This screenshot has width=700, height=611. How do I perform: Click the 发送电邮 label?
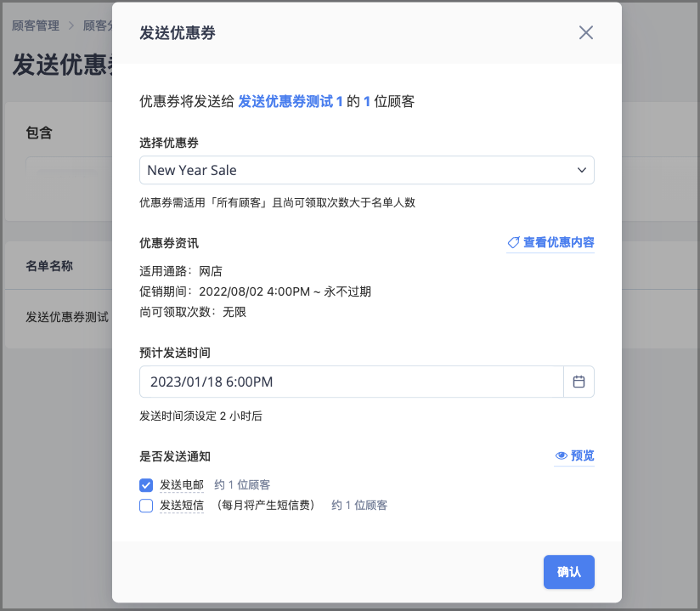pos(182,485)
